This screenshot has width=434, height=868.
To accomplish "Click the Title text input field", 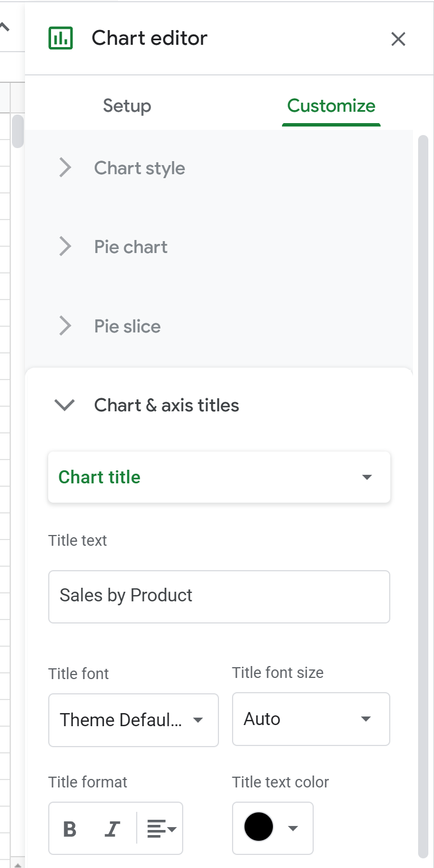I will tap(219, 596).
